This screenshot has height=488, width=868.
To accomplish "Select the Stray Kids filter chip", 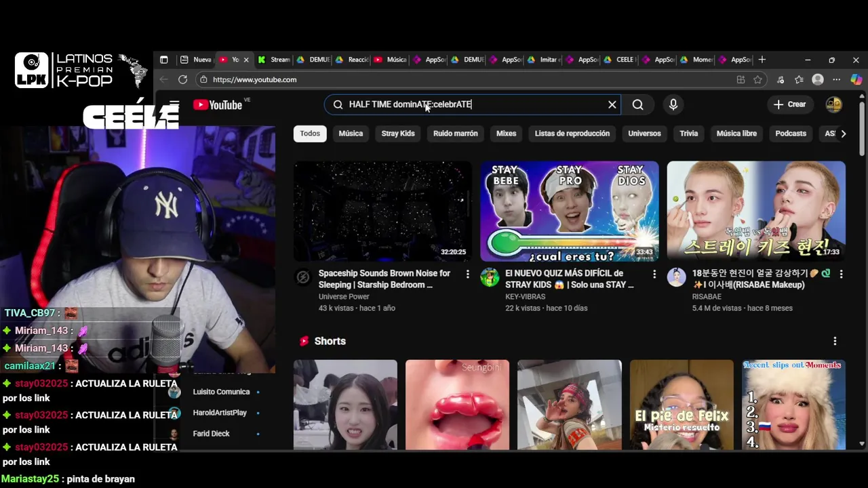I will [398, 134].
